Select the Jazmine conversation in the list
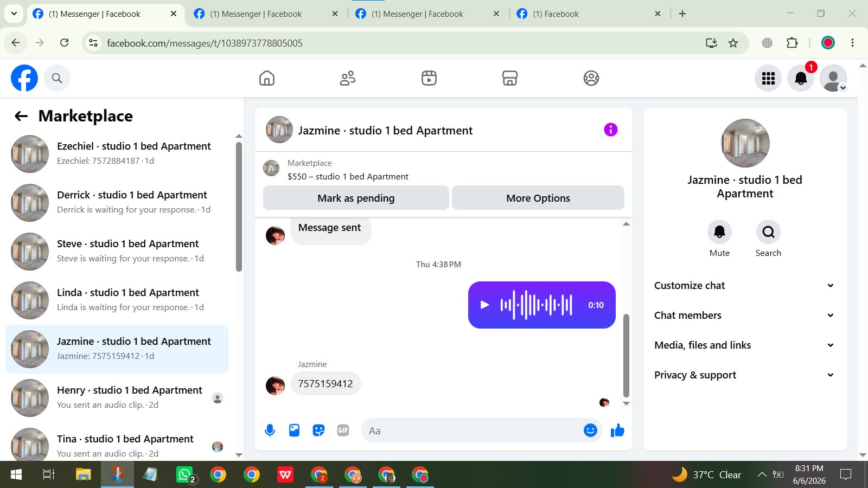Viewport: 868px width, 488px height. tap(117, 349)
